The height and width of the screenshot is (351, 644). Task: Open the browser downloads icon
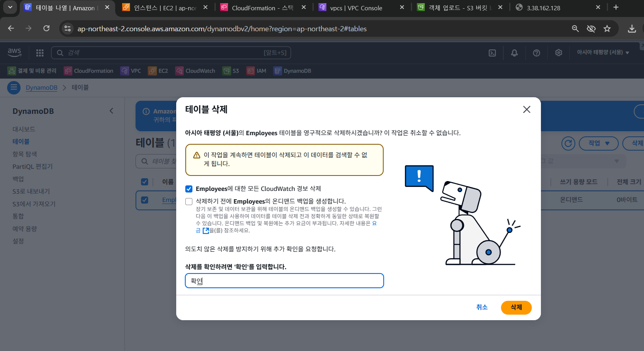[x=632, y=28]
